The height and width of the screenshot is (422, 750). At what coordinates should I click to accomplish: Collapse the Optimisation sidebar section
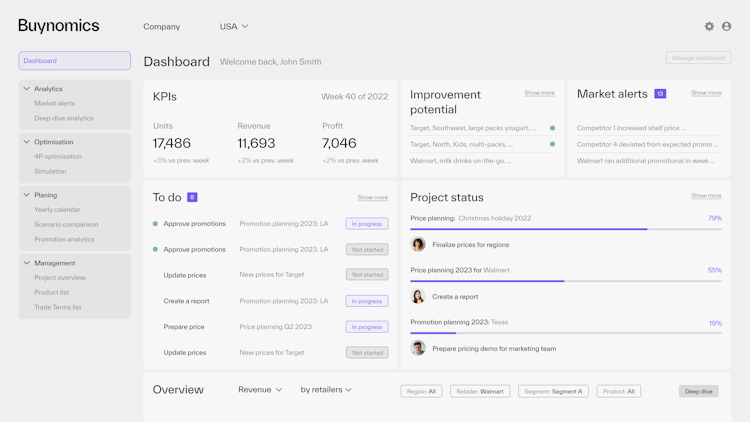pyautogui.click(x=27, y=142)
